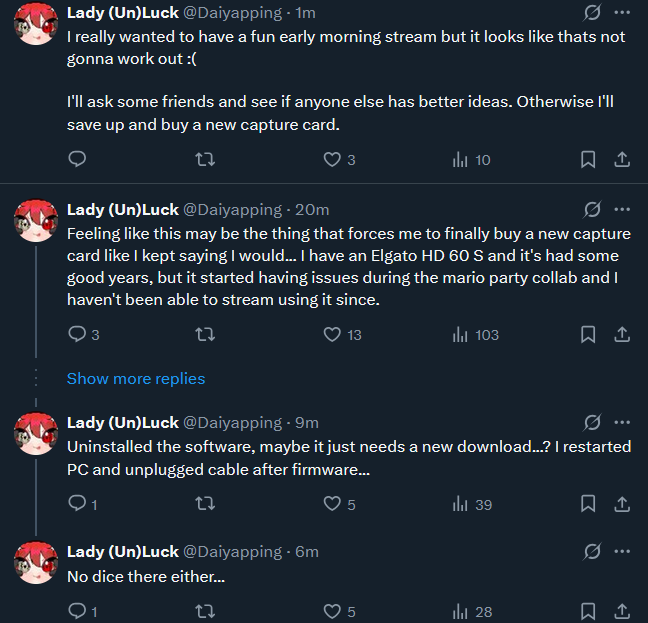Open more options on the 20m tweet
The height and width of the screenshot is (623, 648).
point(622,209)
